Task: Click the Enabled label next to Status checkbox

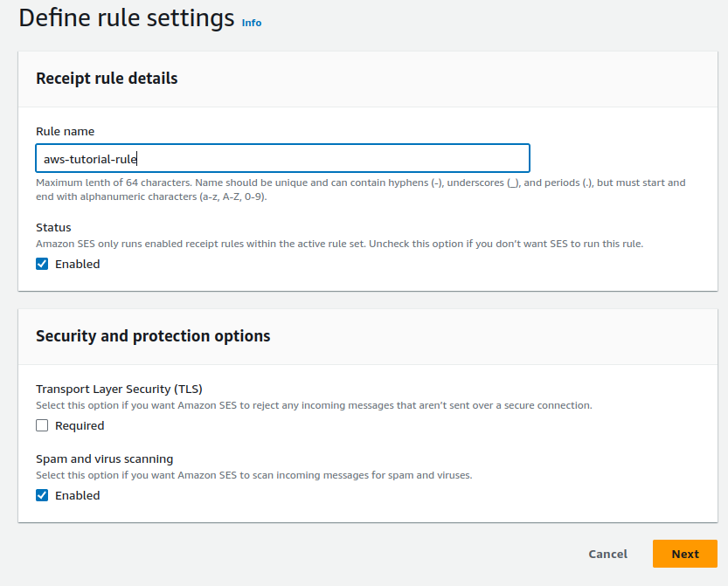Action: pyautogui.click(x=75, y=264)
